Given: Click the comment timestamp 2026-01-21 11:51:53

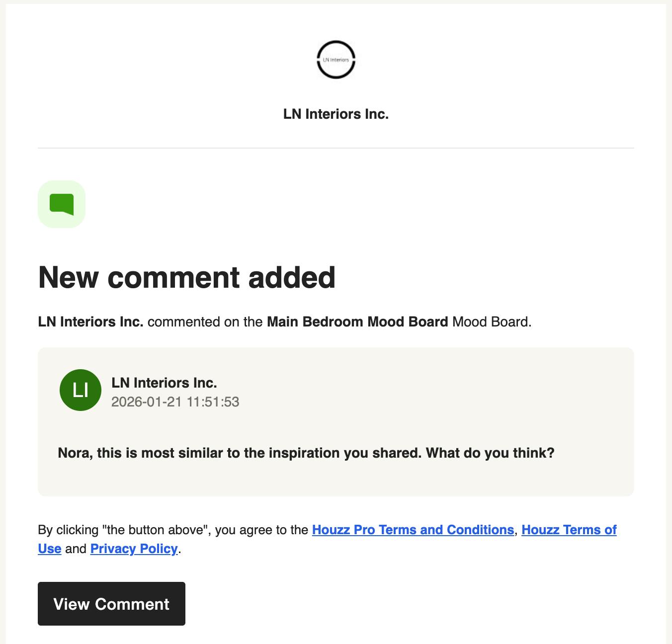Looking at the screenshot, I should (x=175, y=402).
